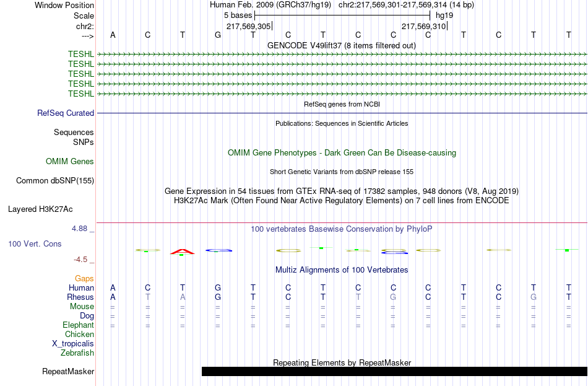
Task: Click base G in the Human alignment row
Action: (218, 288)
